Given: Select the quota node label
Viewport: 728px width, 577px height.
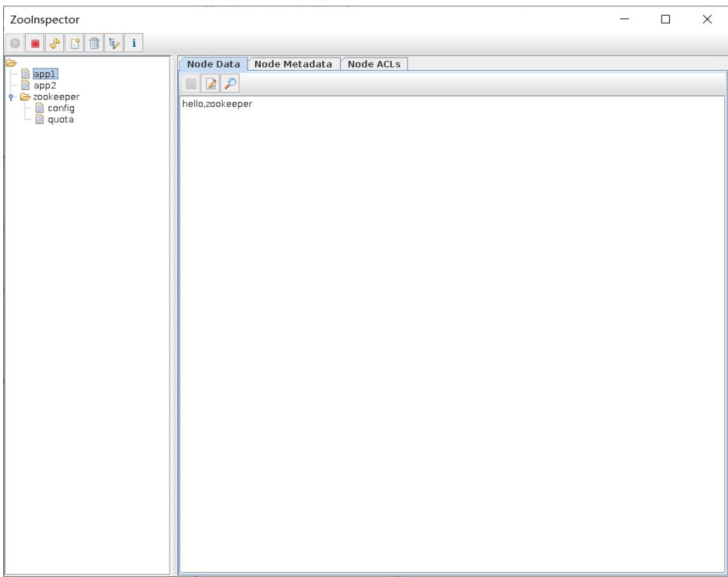Looking at the screenshot, I should tap(60, 120).
